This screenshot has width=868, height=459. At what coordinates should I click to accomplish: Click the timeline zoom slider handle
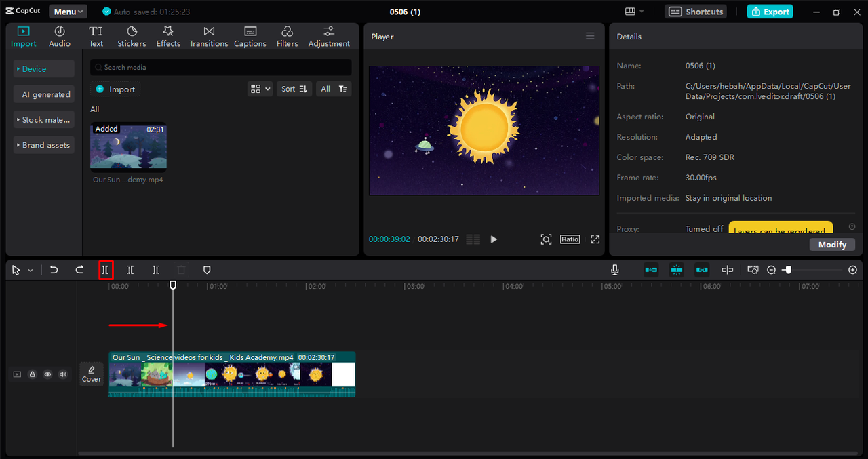click(x=787, y=270)
